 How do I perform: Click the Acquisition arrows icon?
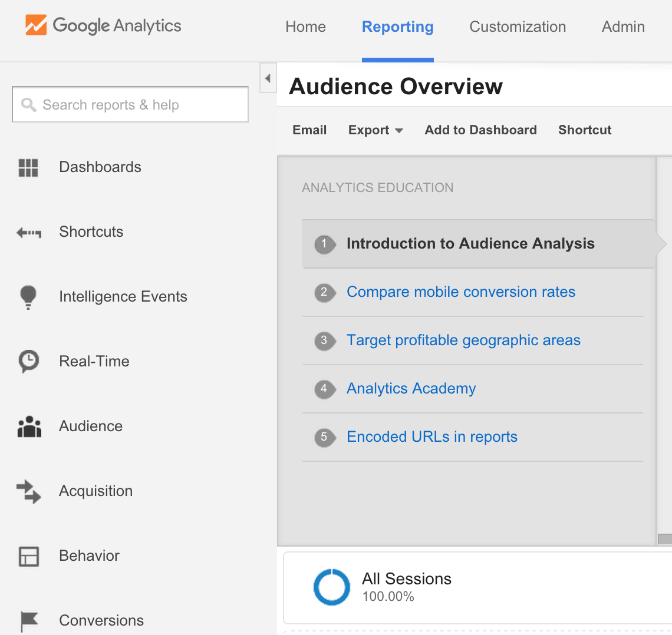click(29, 491)
